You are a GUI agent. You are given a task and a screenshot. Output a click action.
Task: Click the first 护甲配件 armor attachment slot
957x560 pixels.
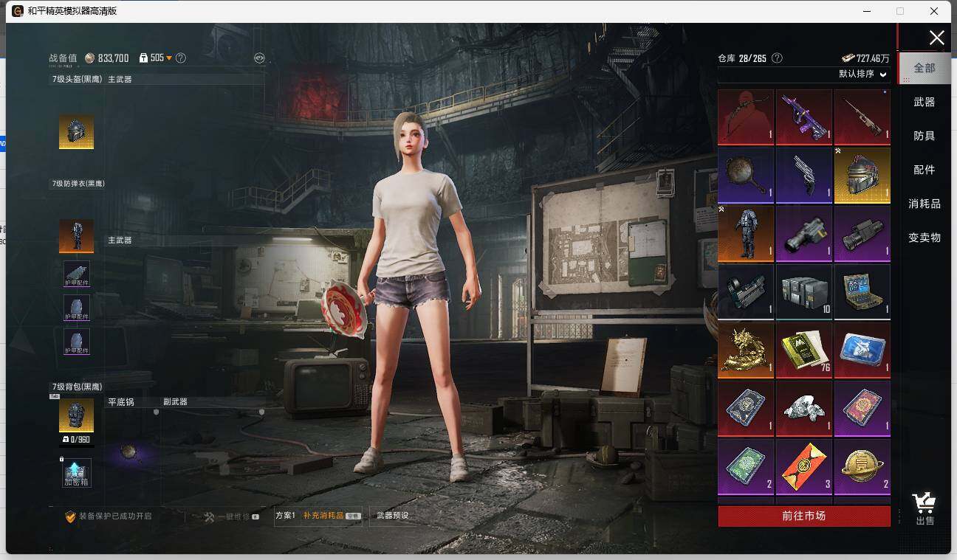[x=77, y=274]
